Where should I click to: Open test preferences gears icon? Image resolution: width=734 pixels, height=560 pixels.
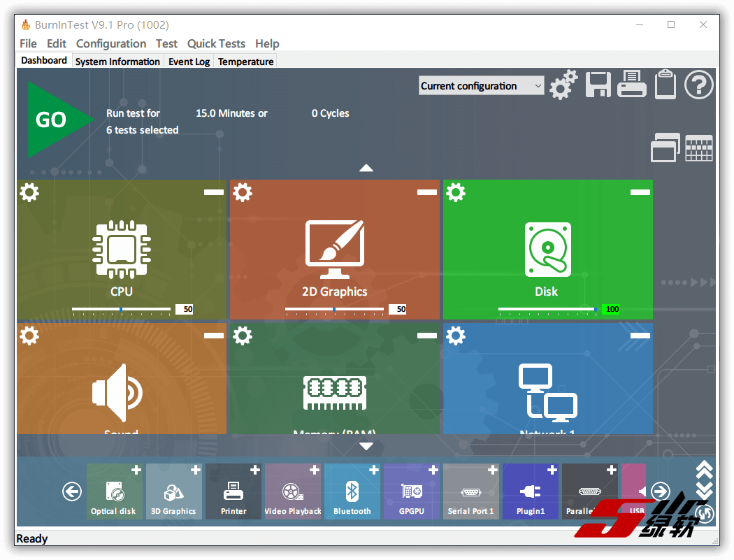click(563, 85)
